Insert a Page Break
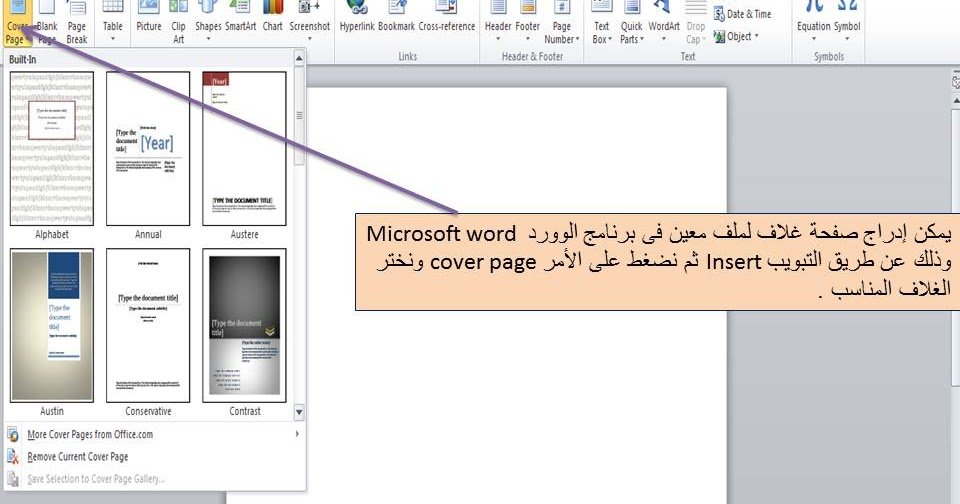The height and width of the screenshot is (504, 960). coord(77,23)
